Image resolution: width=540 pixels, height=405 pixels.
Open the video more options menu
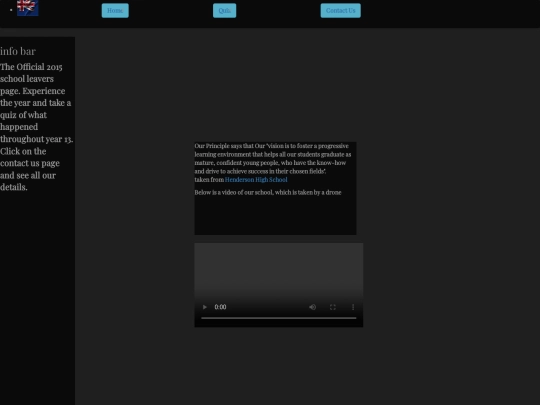(353, 307)
